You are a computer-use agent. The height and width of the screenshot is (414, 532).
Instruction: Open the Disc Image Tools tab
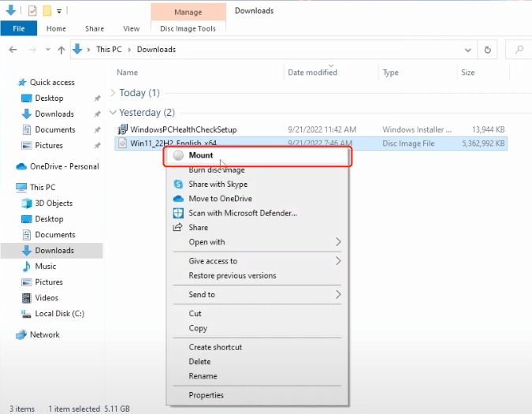click(x=188, y=28)
